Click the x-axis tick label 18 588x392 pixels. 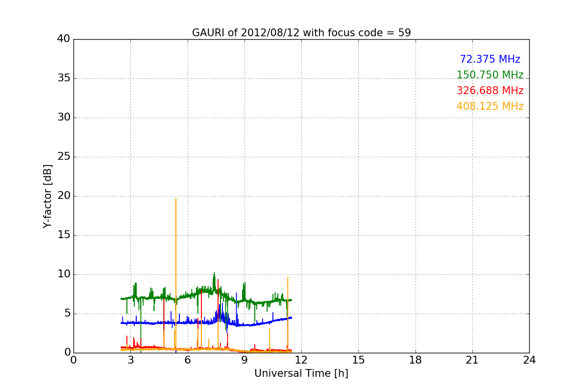coord(416,360)
